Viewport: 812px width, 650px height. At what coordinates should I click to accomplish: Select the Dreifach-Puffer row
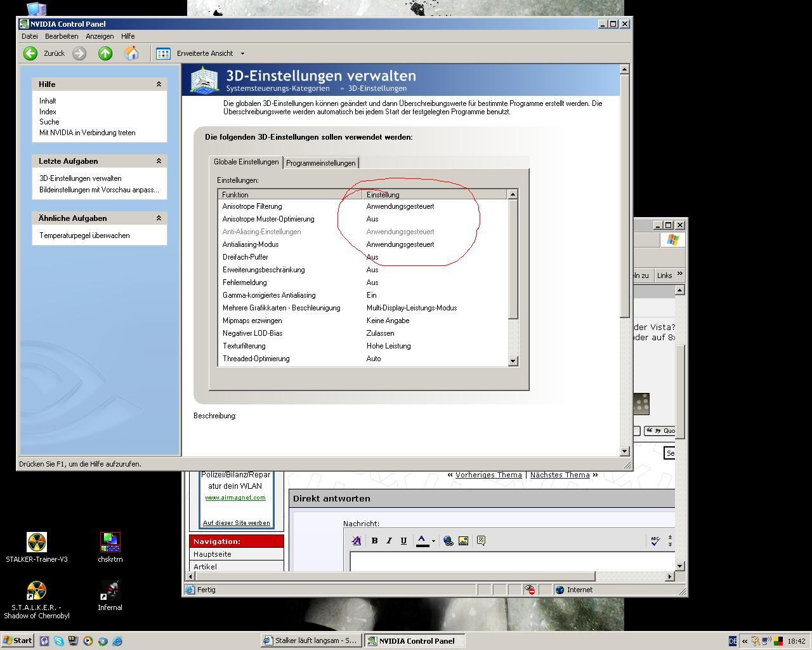[363, 257]
